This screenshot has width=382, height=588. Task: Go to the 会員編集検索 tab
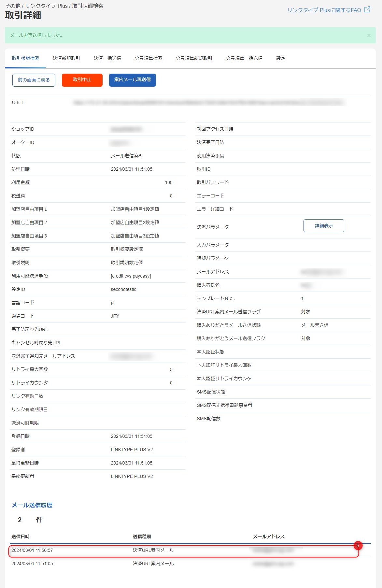149,58
